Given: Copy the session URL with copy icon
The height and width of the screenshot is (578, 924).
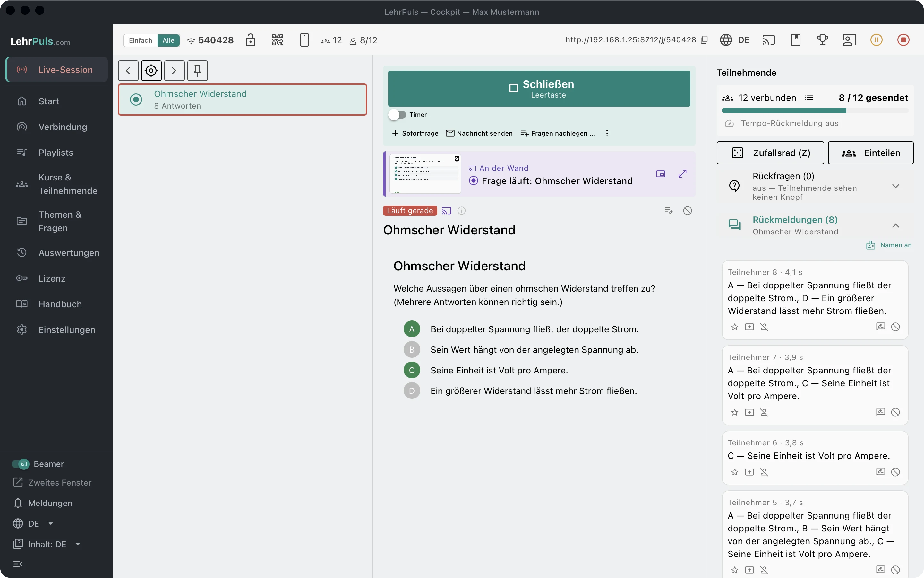Looking at the screenshot, I should coord(705,40).
